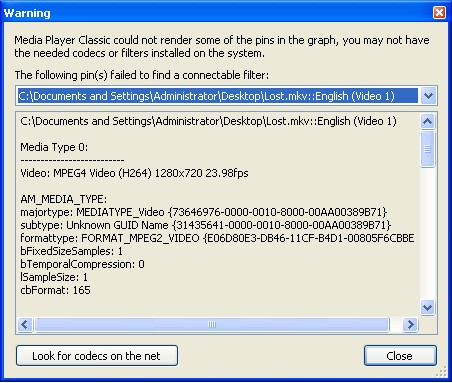This screenshot has width=452, height=383.
Task: Select the Lost.mkv pin in the combo box
Action: pyautogui.click(x=218, y=96)
